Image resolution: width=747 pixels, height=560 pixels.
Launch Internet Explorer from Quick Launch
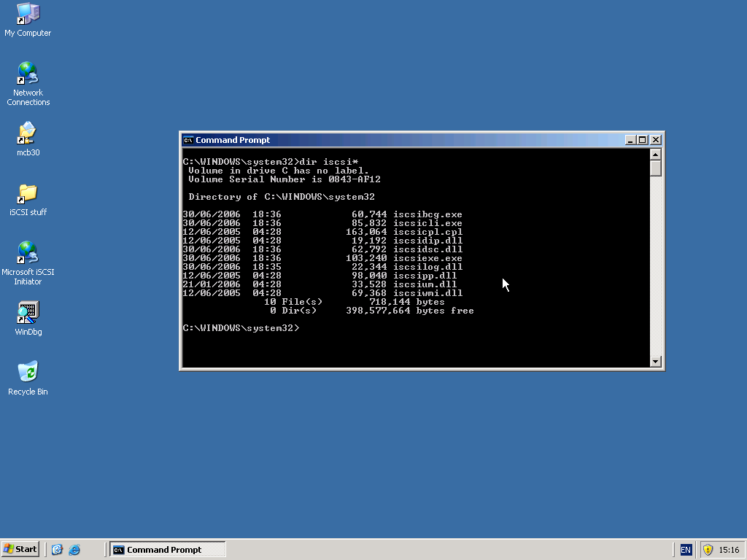tap(74, 550)
